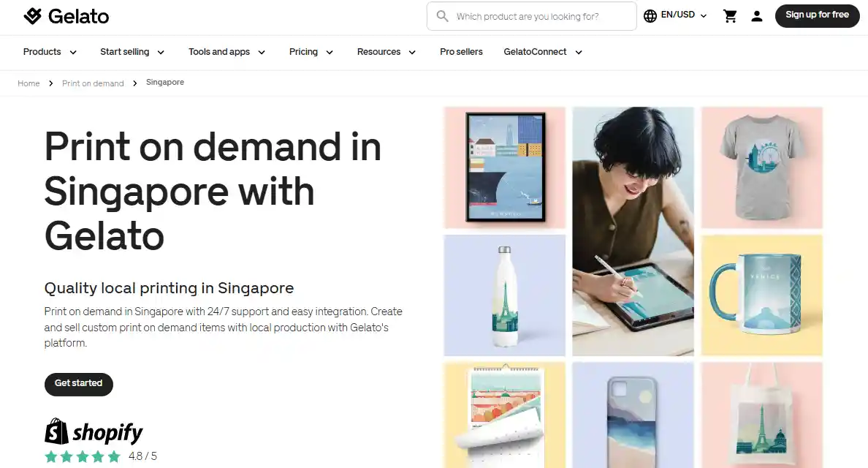Open the GelatoConnect menu
Viewport: 868px width, 468px height.
[543, 52]
